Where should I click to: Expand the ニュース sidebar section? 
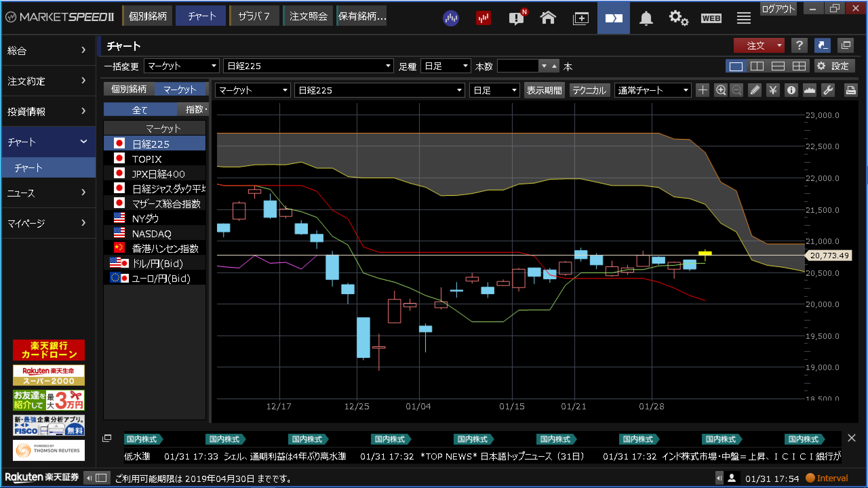coord(48,192)
